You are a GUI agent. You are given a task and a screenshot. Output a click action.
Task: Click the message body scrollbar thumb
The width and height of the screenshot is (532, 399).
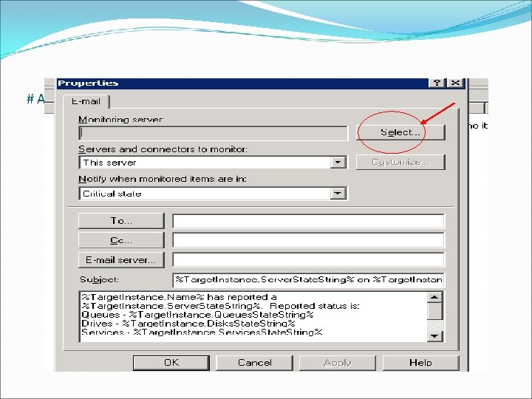435,312
